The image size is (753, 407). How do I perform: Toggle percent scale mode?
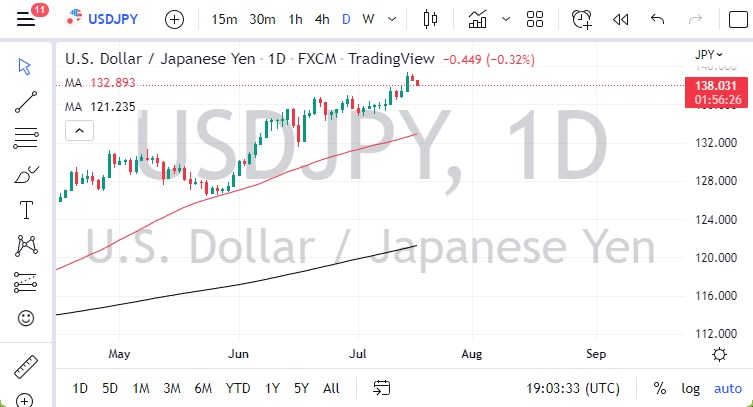click(x=660, y=388)
